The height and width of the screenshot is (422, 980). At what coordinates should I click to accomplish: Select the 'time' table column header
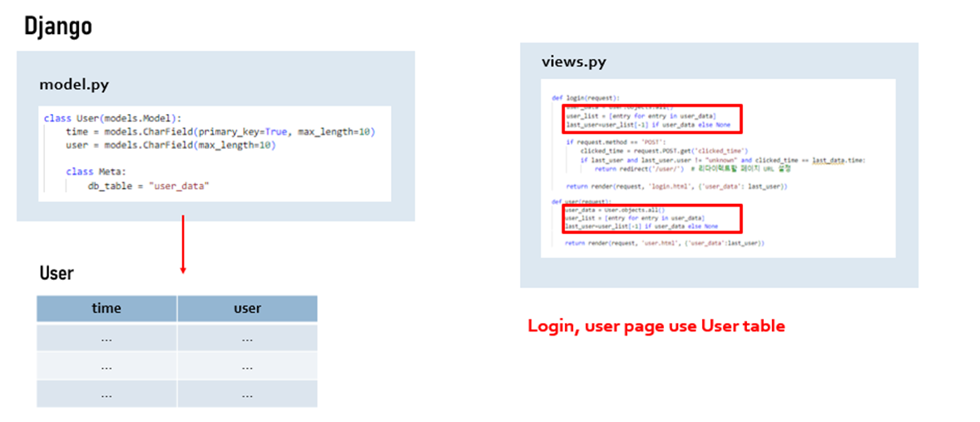[106, 308]
